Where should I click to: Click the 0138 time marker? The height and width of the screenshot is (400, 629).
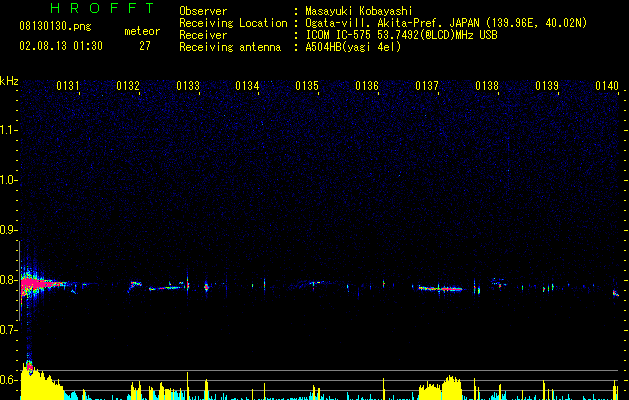pyautogui.click(x=487, y=86)
